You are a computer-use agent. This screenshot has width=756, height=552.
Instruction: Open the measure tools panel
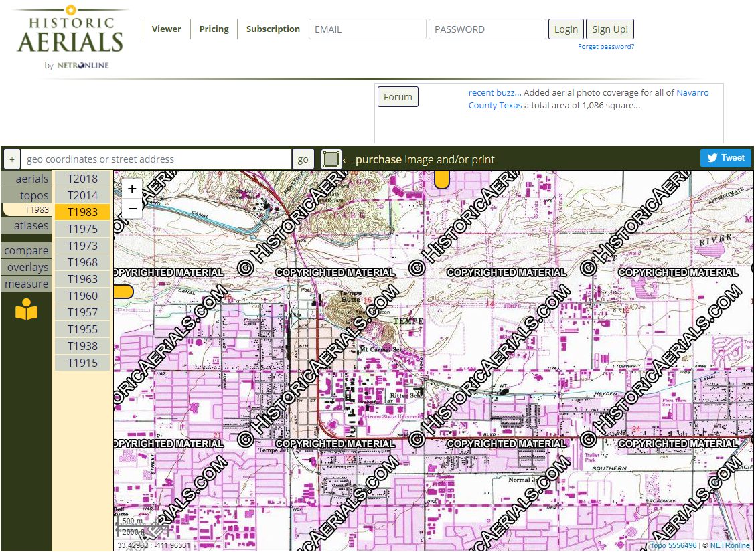point(26,283)
